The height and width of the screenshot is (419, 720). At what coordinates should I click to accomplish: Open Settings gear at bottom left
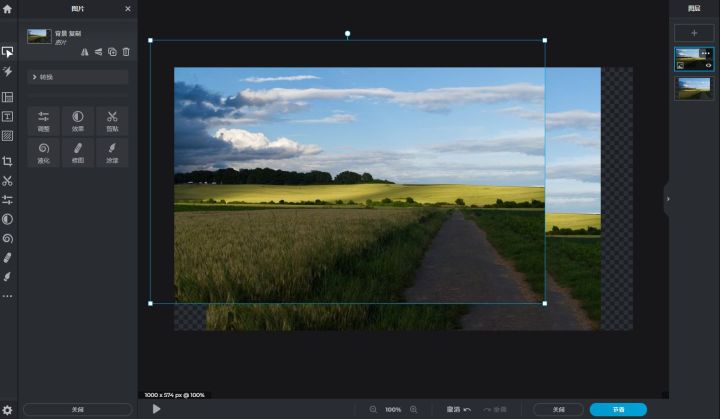pos(7,410)
